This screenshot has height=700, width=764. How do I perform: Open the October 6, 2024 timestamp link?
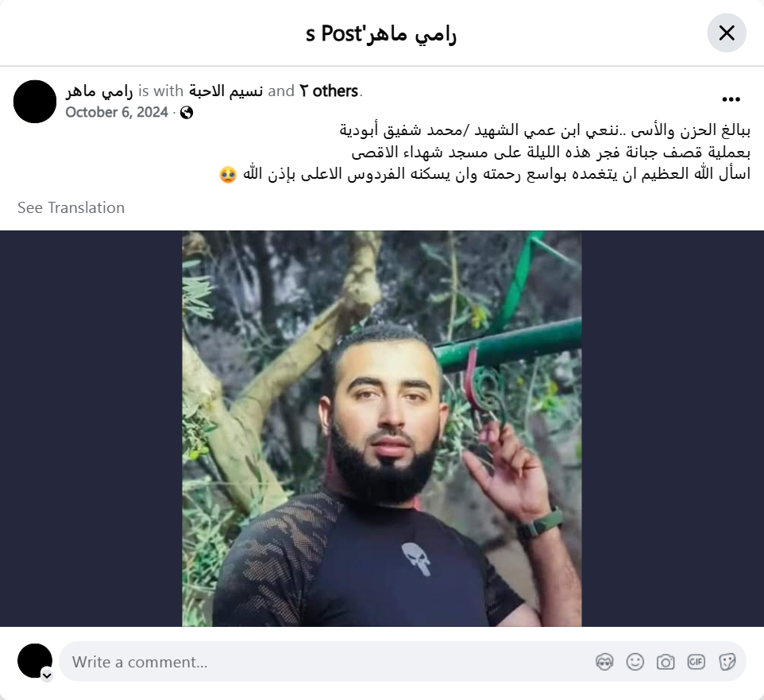tap(117, 113)
